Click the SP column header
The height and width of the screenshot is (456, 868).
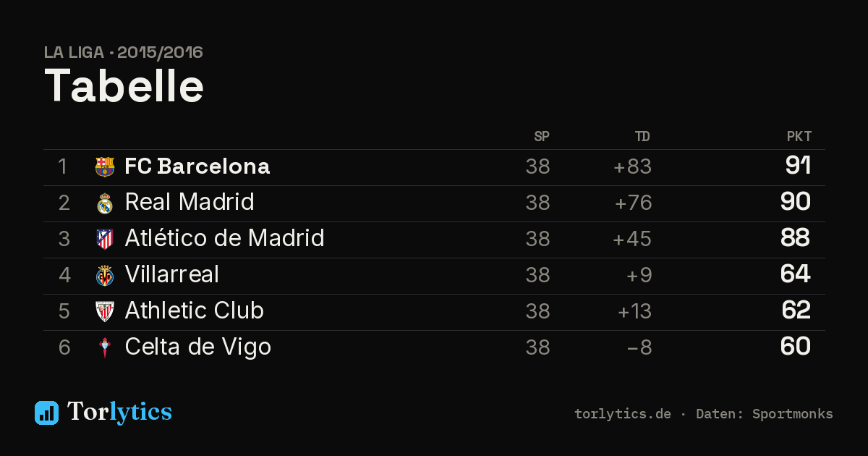point(542,137)
